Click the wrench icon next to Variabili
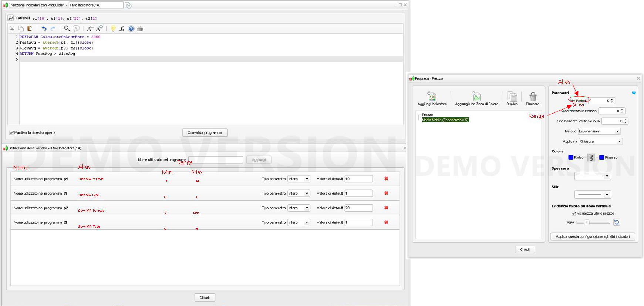The image size is (644, 306). (x=11, y=18)
